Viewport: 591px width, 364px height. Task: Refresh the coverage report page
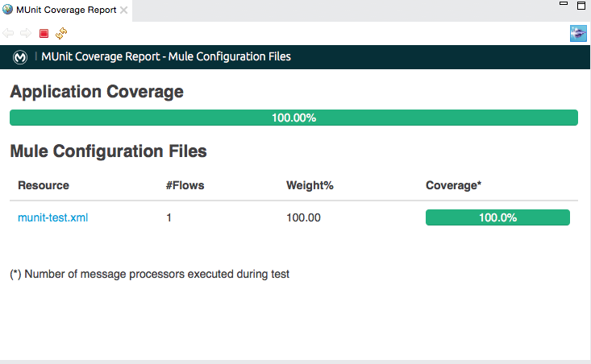pyautogui.click(x=61, y=33)
